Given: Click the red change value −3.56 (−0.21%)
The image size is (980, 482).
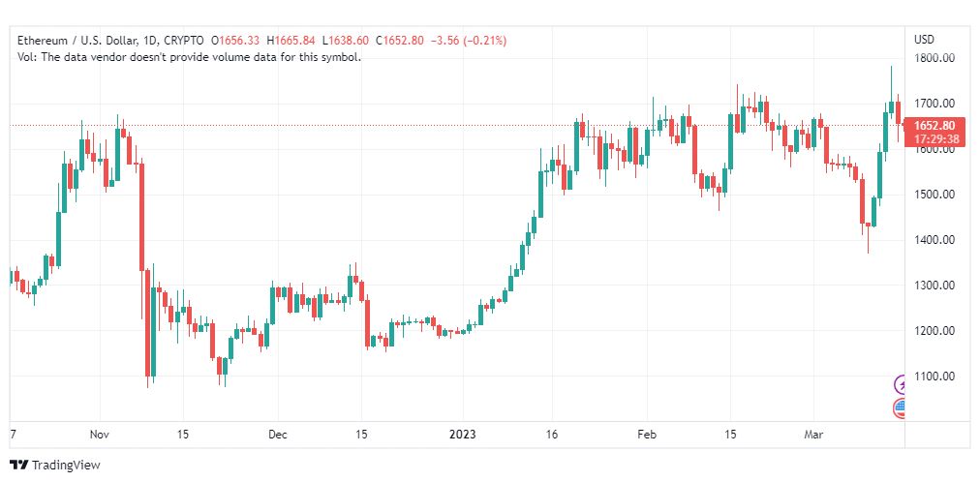Looking at the screenshot, I should (469, 41).
